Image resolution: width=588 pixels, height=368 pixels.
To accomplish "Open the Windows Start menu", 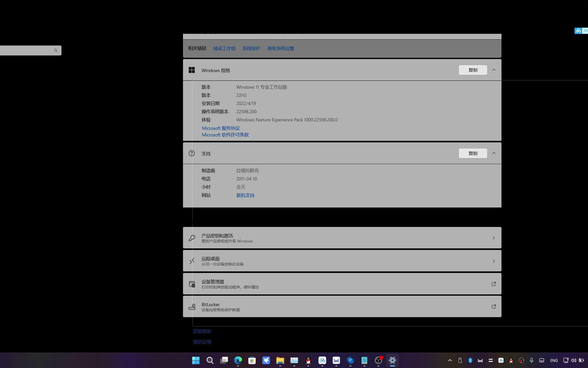I will pyautogui.click(x=196, y=360).
